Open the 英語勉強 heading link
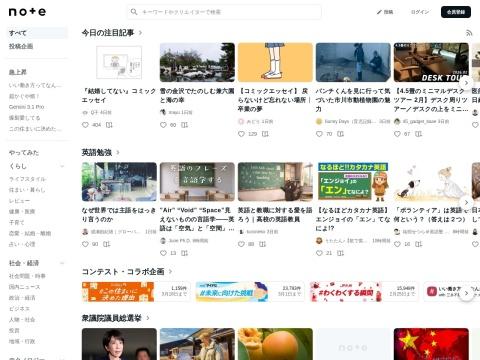This screenshot has height=360, width=480. point(96,153)
